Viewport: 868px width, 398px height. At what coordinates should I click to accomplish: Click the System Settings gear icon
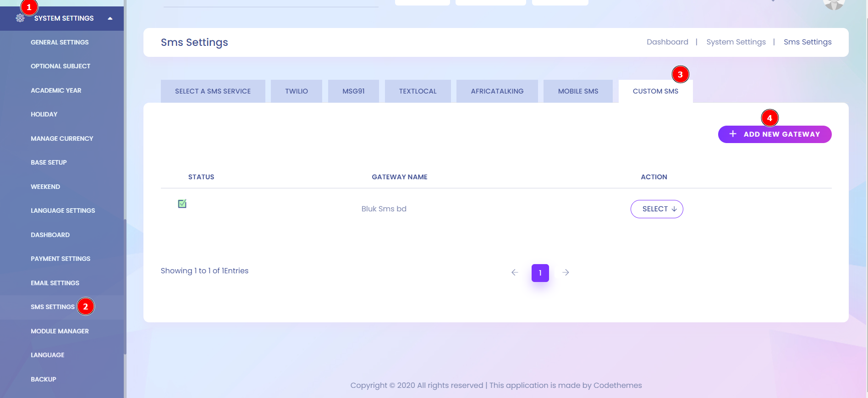tap(20, 18)
